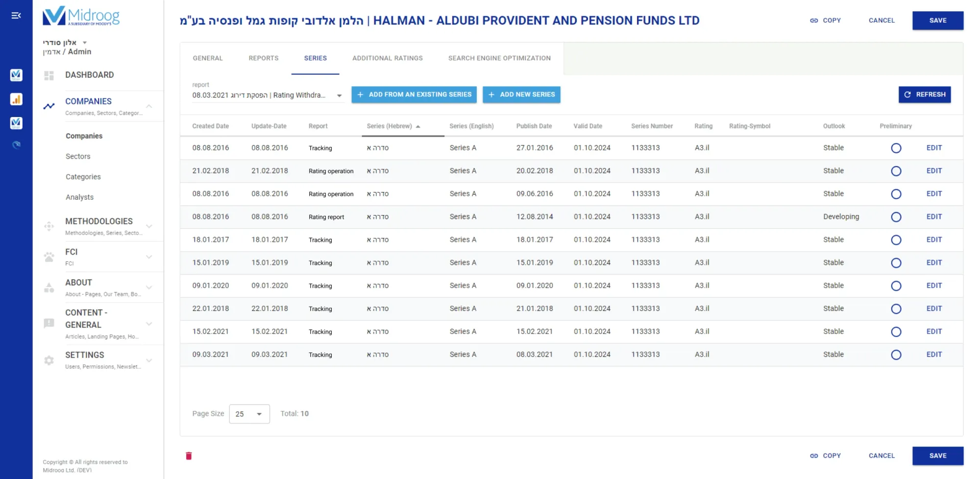Click the top Save button
980x479 pixels.
(938, 21)
